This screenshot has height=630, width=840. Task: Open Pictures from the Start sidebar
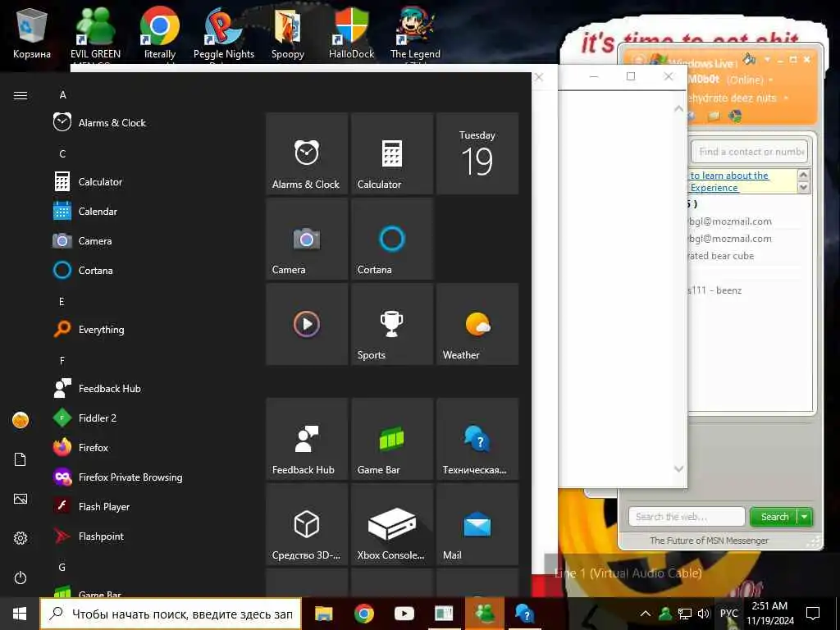(21, 499)
